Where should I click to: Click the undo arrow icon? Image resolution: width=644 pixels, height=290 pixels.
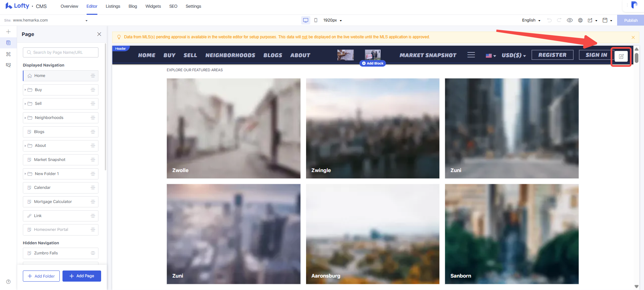point(549,20)
